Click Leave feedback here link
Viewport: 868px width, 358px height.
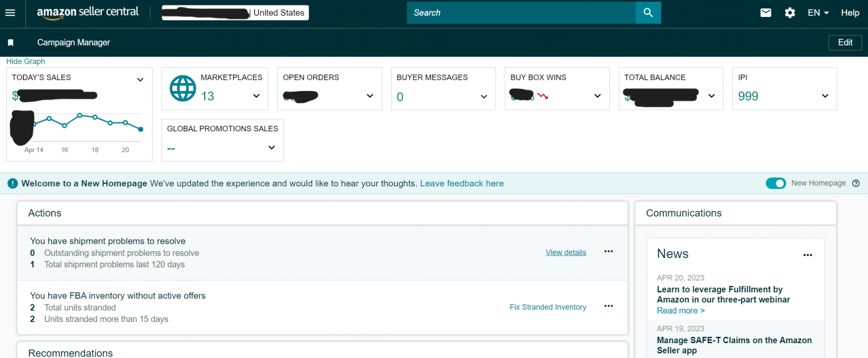[x=462, y=183]
